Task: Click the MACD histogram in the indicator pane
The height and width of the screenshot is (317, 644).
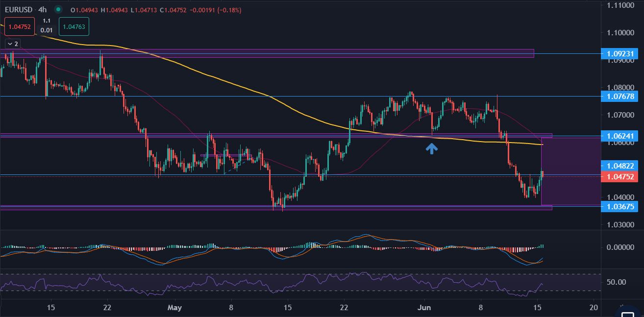Action: coord(309,245)
